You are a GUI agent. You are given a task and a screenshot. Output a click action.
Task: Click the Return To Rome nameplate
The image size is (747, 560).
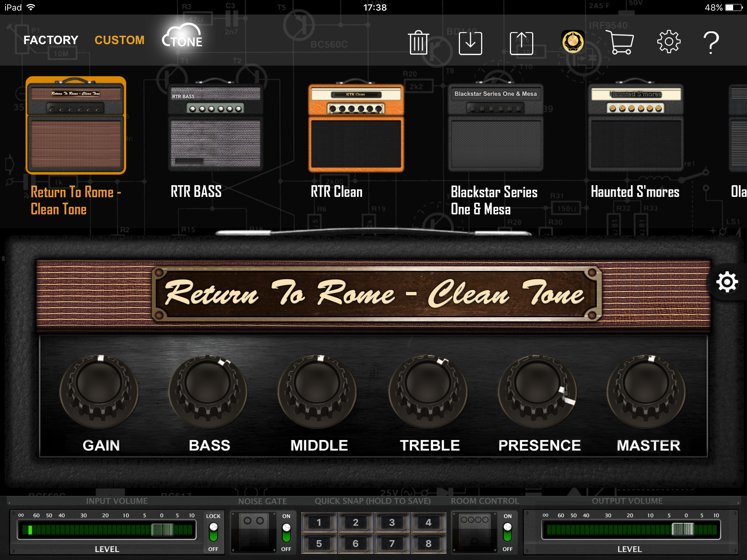[x=376, y=294]
